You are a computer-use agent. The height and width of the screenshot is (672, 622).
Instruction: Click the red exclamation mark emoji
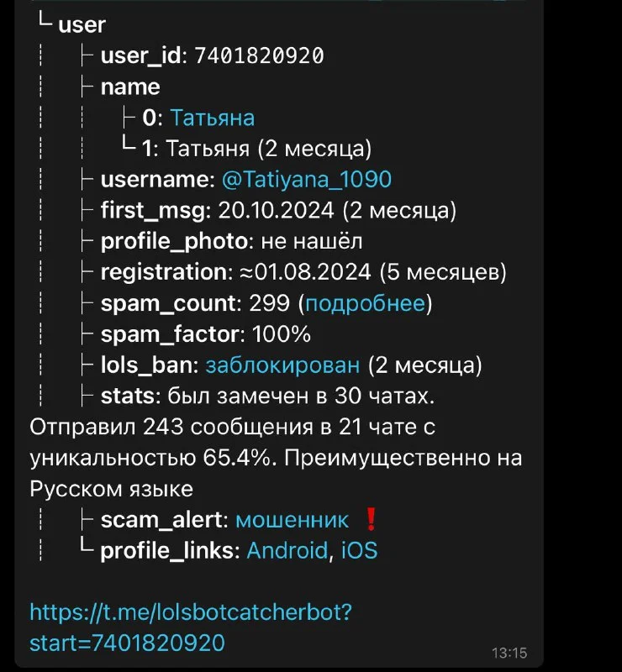coord(369,520)
